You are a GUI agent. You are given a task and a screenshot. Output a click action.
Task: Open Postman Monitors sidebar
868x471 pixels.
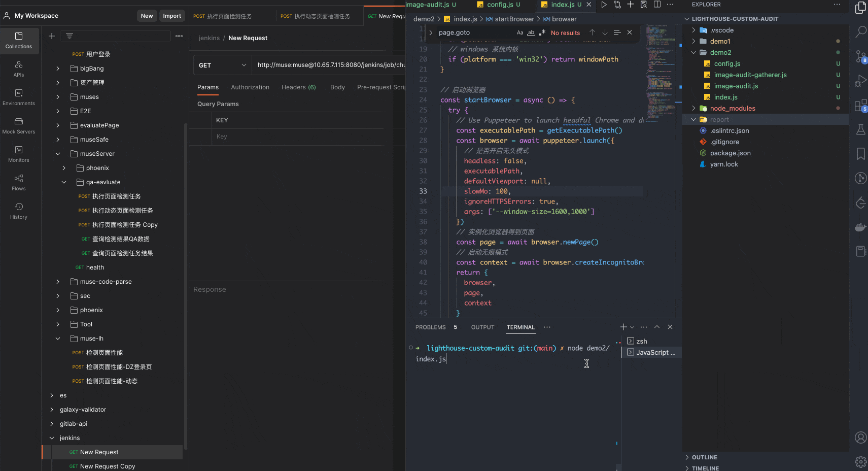pyautogui.click(x=19, y=154)
